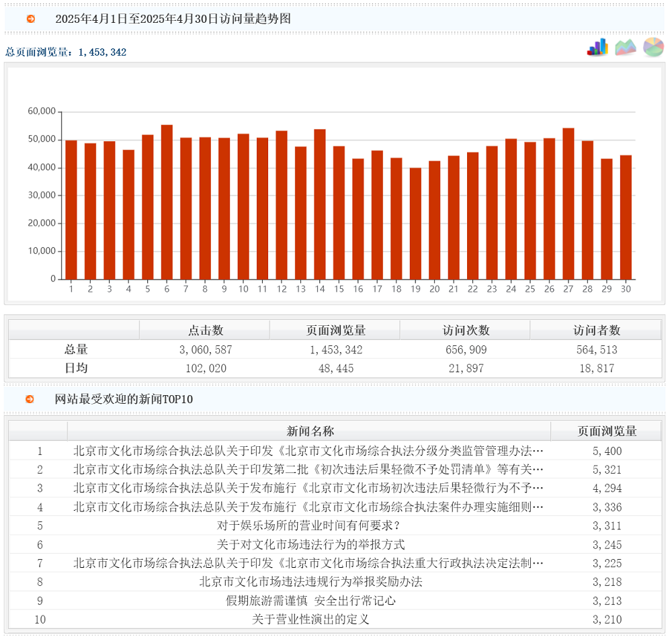Open news item 重大行政执法决定法制
Viewport: 672px width, 637px height.
308,563
